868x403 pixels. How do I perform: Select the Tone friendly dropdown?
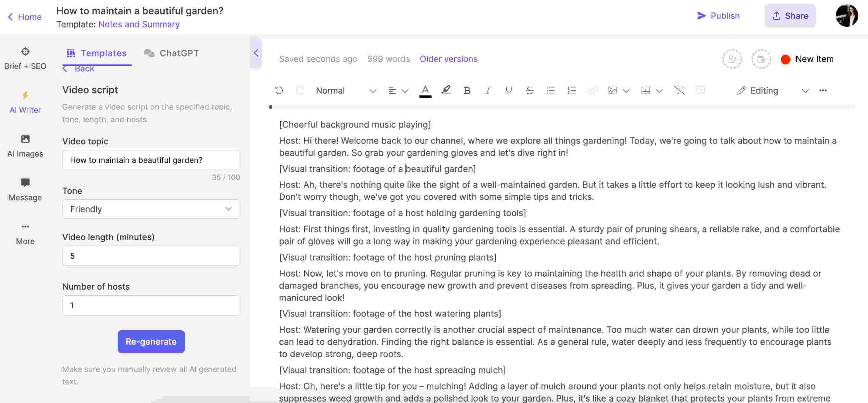point(150,209)
